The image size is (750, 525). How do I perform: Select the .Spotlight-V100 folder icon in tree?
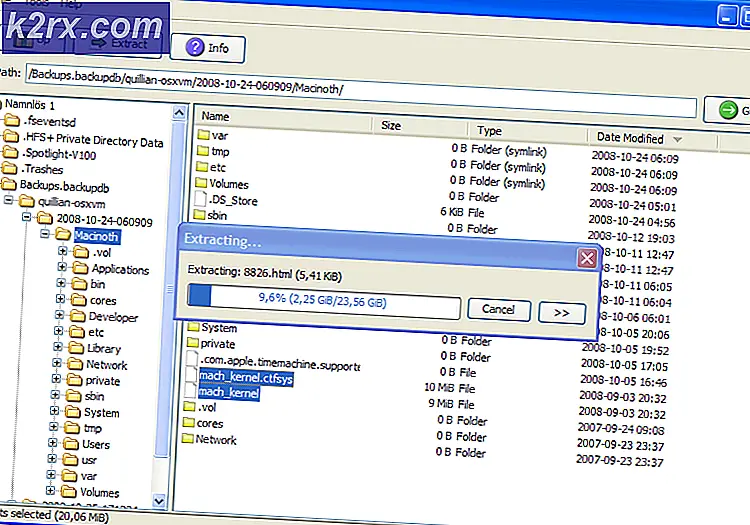[10, 152]
